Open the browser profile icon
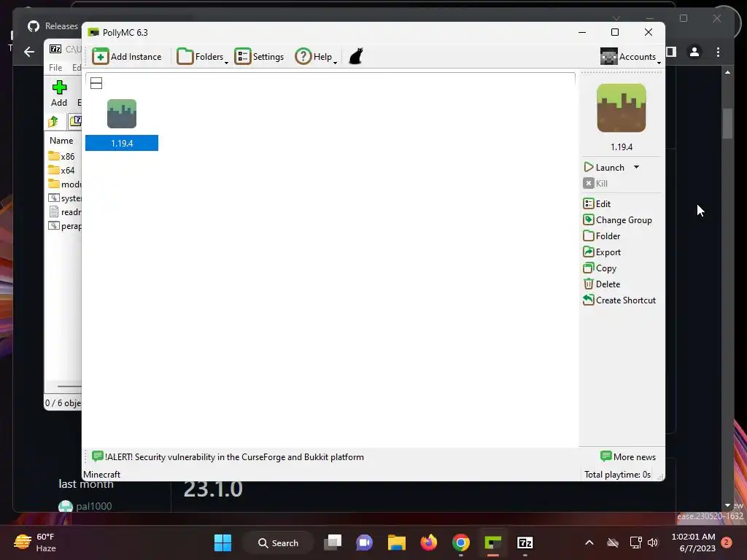 (694, 52)
